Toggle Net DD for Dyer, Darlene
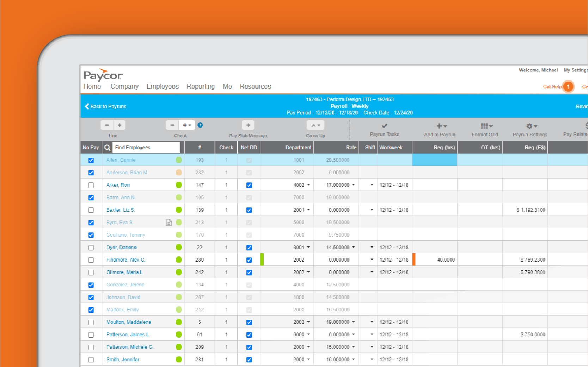This screenshot has height=367, width=588. click(249, 248)
